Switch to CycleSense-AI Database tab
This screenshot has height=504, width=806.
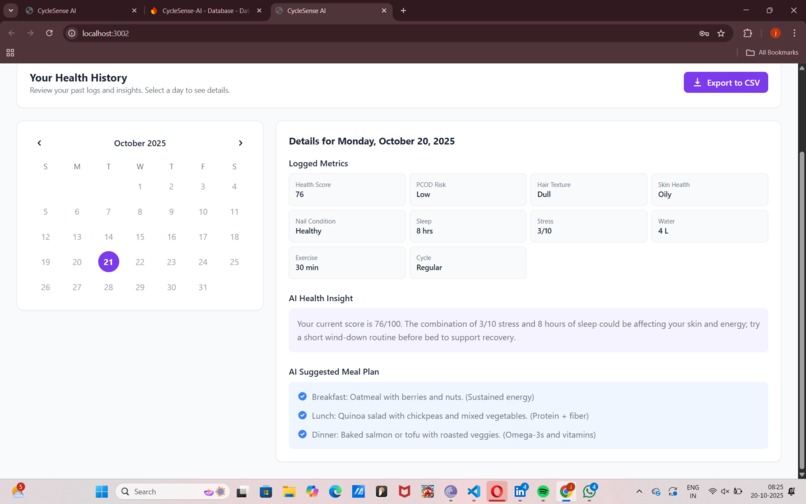click(205, 11)
